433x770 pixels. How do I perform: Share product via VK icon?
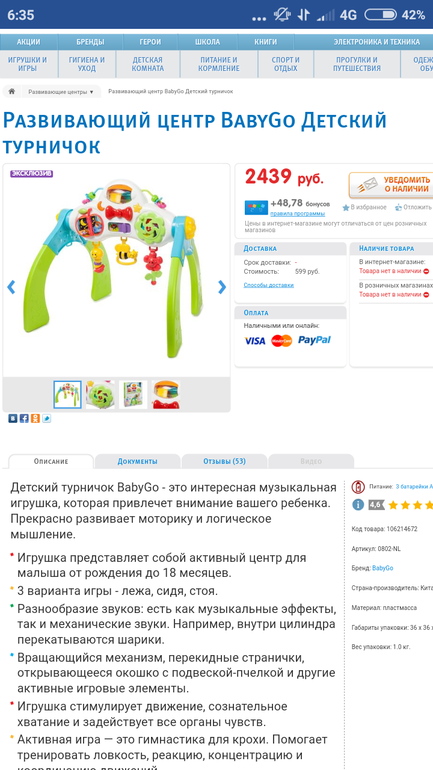12,418
